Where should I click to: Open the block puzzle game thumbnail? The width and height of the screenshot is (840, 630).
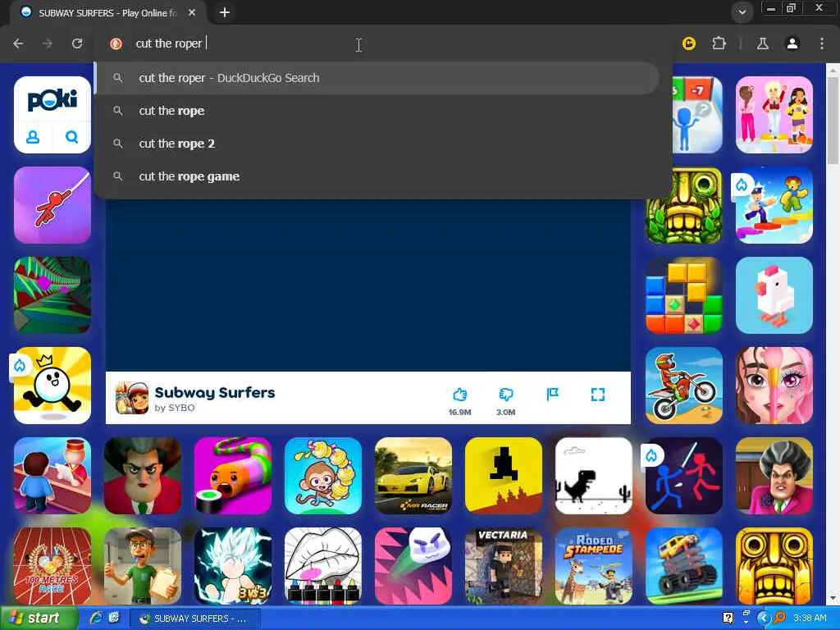(684, 295)
